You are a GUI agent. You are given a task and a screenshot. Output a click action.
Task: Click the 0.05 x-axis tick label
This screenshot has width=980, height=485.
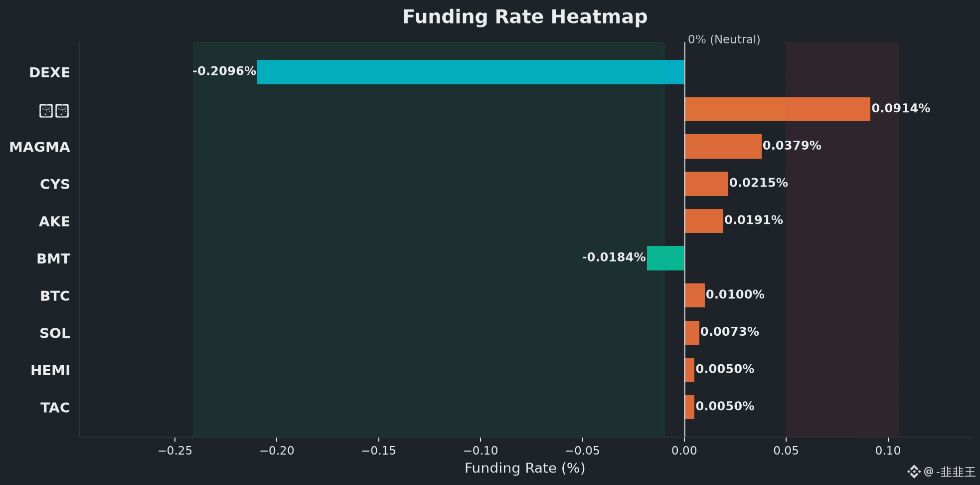click(786, 451)
